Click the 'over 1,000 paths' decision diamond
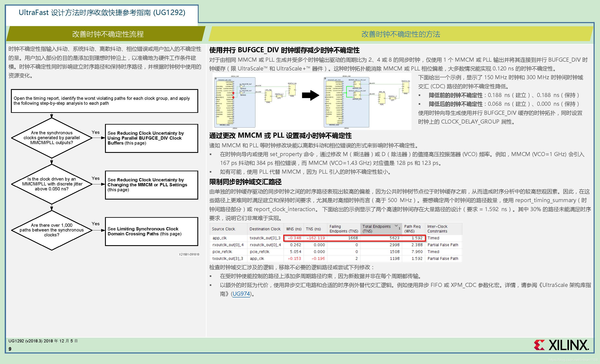 tap(52, 230)
